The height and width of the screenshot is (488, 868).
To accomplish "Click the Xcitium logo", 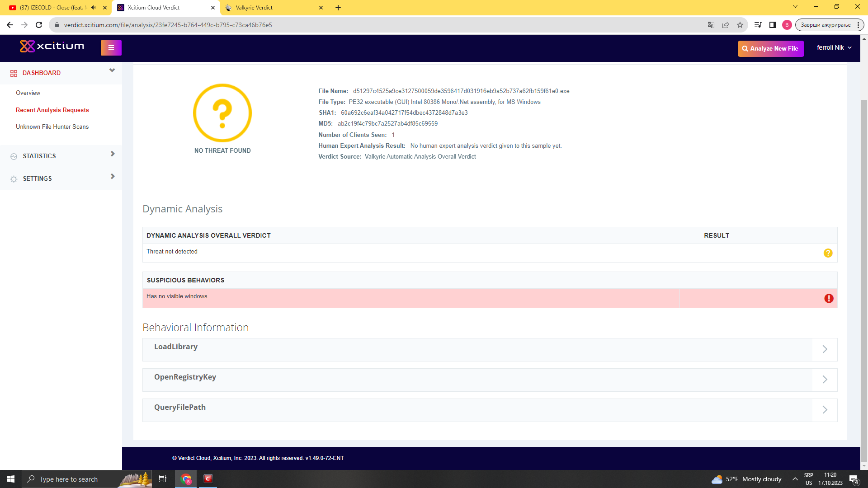I will 52,46.
